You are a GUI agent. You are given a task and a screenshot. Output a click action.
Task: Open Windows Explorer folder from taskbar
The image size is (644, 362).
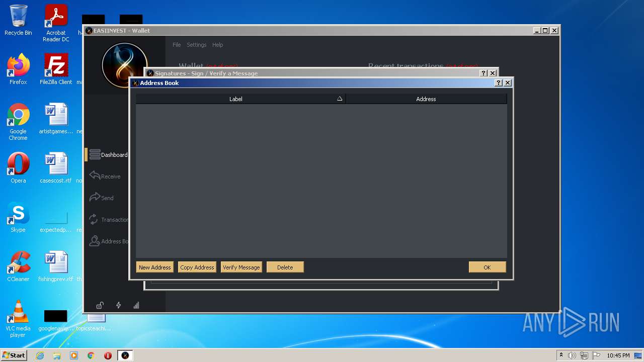[x=57, y=355]
